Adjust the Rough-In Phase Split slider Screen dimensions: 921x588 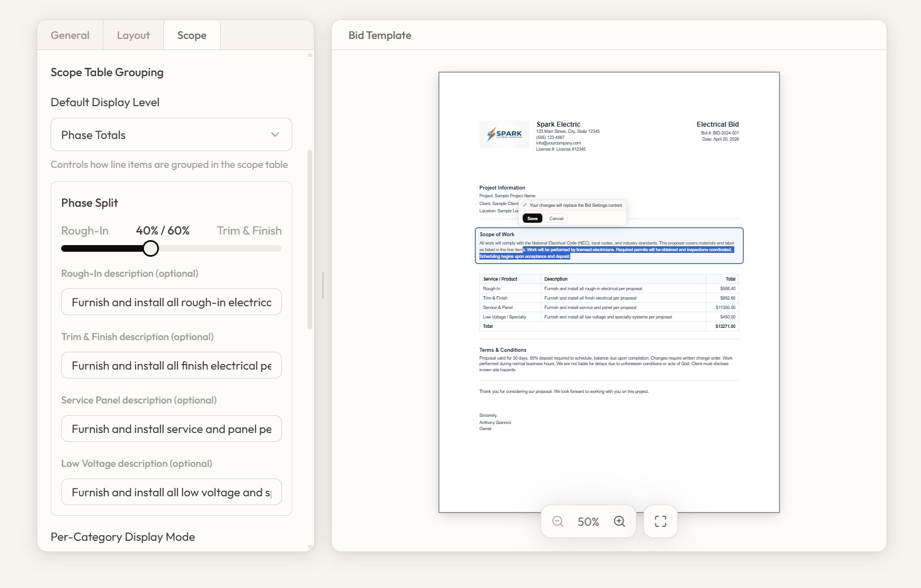click(151, 248)
